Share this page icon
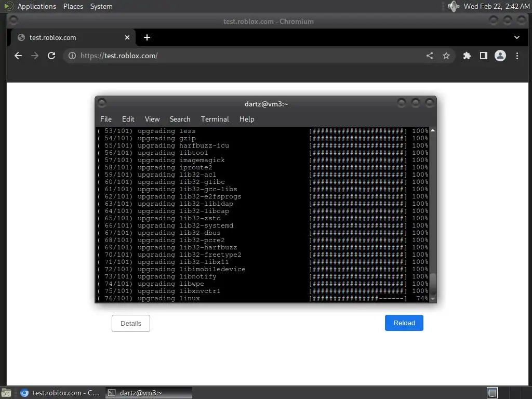This screenshot has height=399, width=532. [x=430, y=56]
